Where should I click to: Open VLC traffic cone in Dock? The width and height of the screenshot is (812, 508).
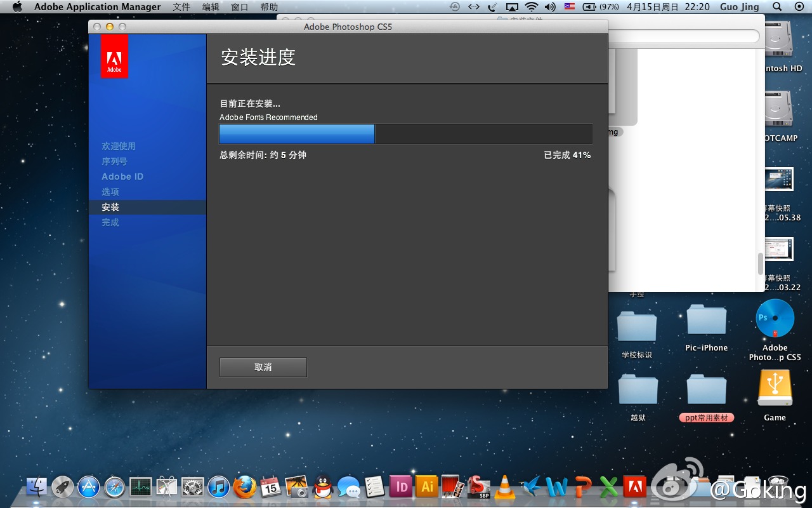505,487
